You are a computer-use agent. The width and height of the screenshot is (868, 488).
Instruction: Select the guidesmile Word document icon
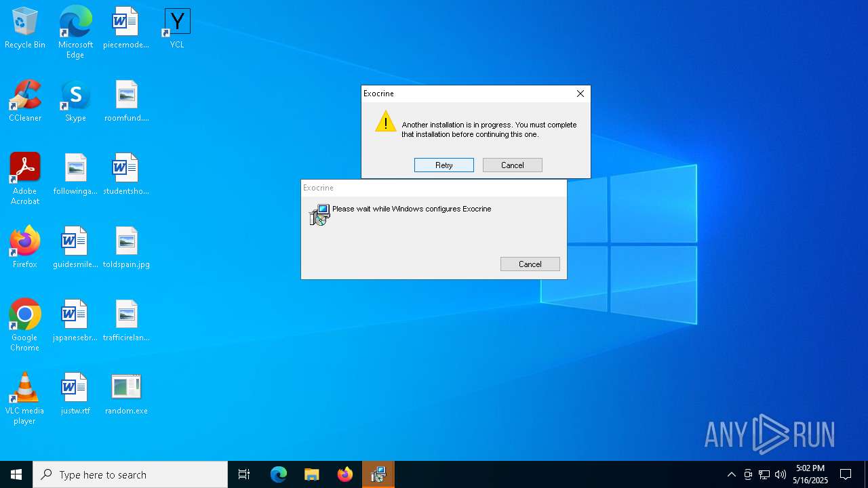[x=75, y=248]
